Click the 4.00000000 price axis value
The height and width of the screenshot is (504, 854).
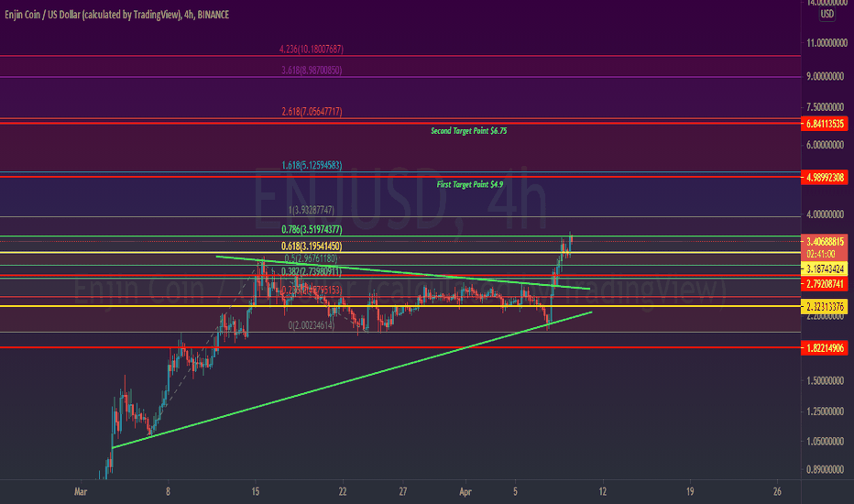827,214
